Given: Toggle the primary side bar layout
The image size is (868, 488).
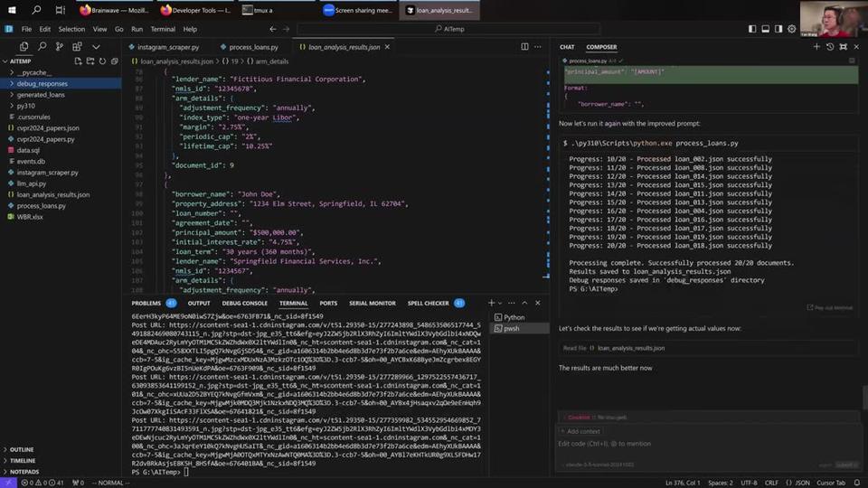Looking at the screenshot, I should tap(752, 29).
